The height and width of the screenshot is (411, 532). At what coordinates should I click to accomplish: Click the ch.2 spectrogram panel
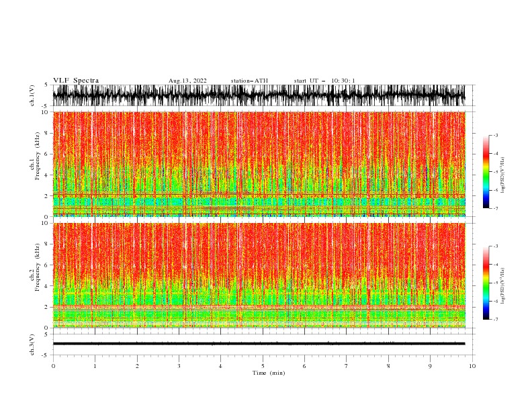click(259, 275)
